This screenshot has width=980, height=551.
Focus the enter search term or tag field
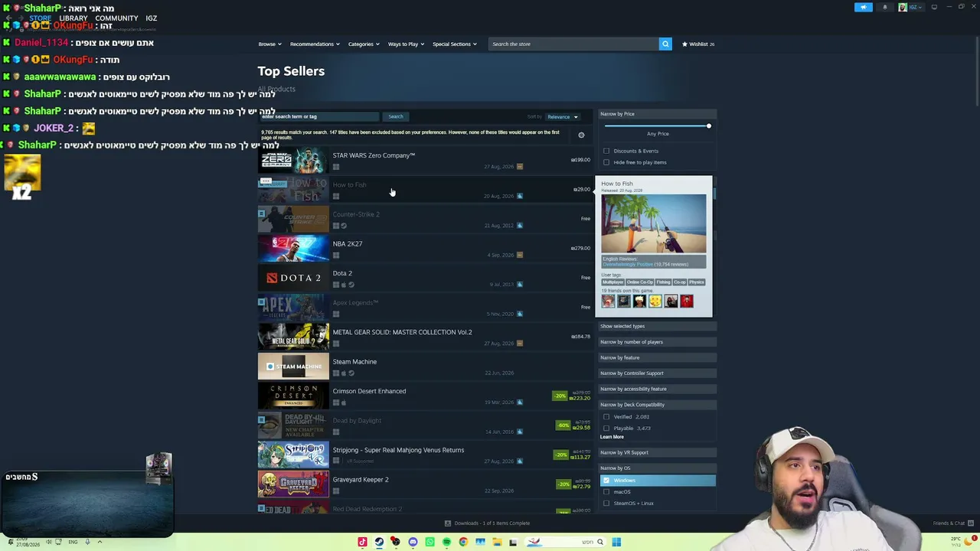pos(319,116)
